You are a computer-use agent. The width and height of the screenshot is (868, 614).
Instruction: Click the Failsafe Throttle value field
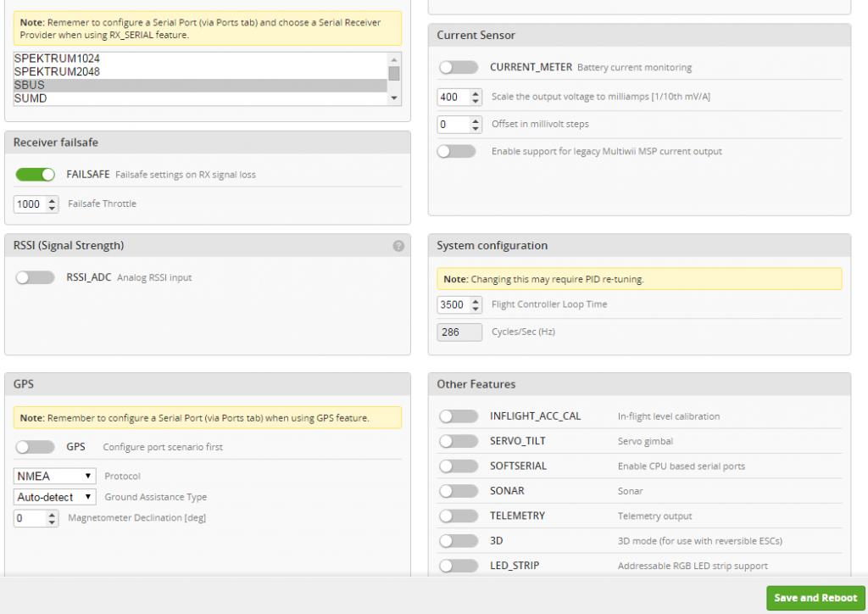(x=31, y=204)
